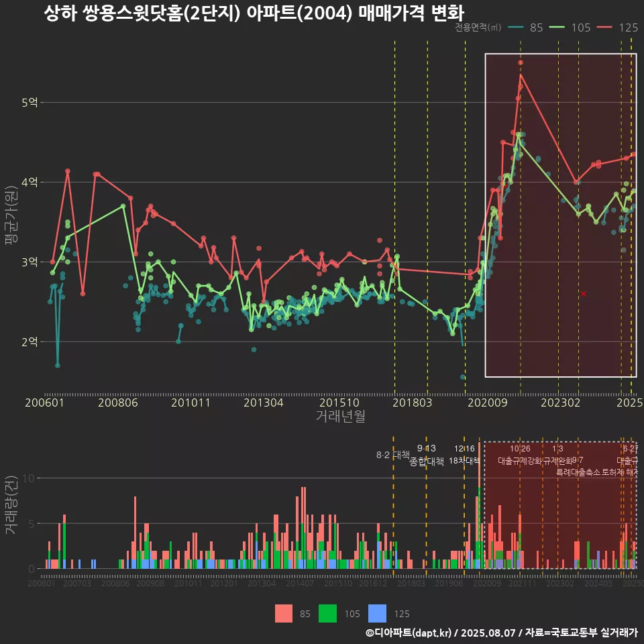Image resolution: width=644 pixels, height=644 pixels.
Task: Click the '6·27' policy annotation
Action: (x=631, y=449)
